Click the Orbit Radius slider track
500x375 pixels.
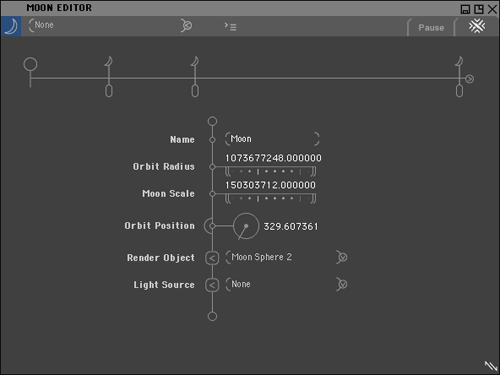pyautogui.click(x=270, y=172)
